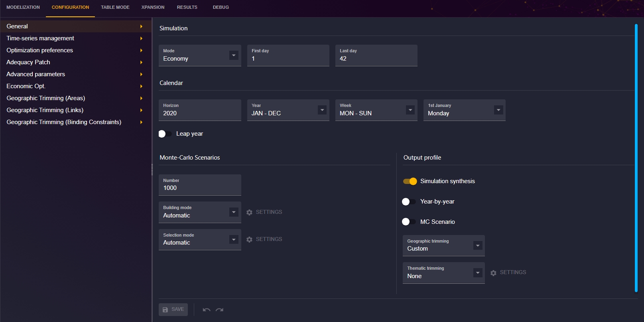Image resolution: width=644 pixels, height=322 pixels.
Task: Disable Simulation synthesis switch
Action: point(410,181)
